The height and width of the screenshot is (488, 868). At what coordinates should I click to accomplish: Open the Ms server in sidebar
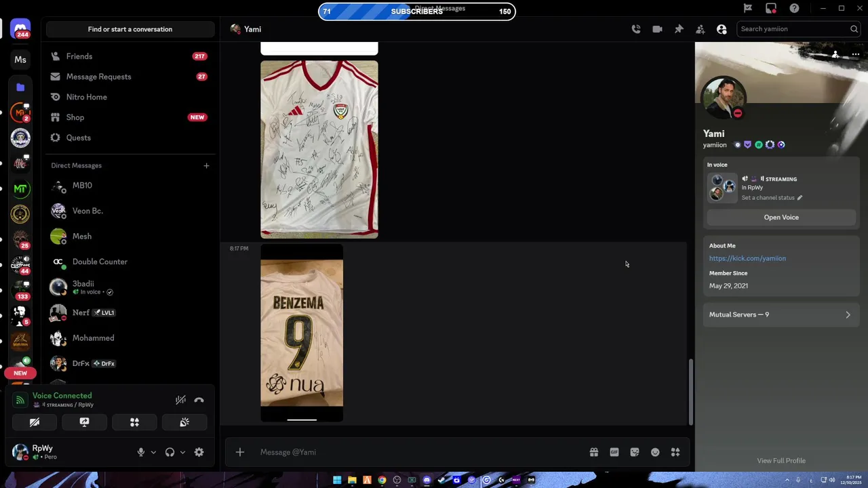(20, 60)
